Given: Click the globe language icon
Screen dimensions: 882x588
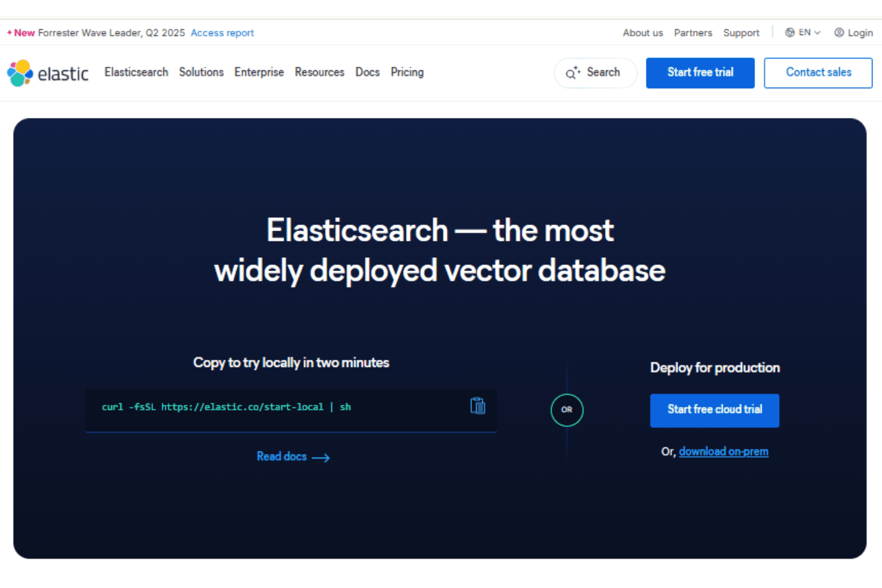Looking at the screenshot, I should (x=790, y=32).
